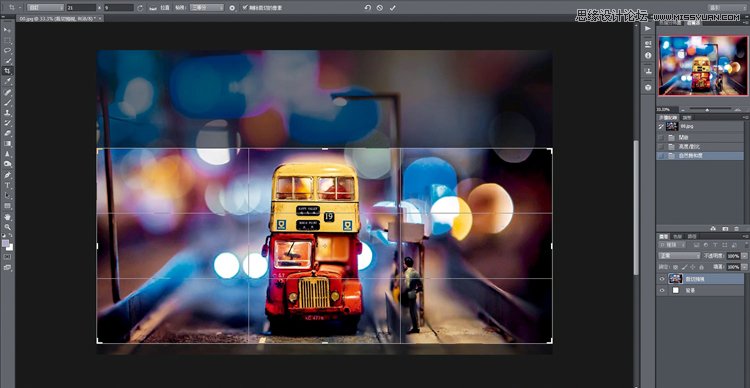This screenshot has height=388, width=750.
Task: Select the Dodge tool
Action: (x=8, y=164)
